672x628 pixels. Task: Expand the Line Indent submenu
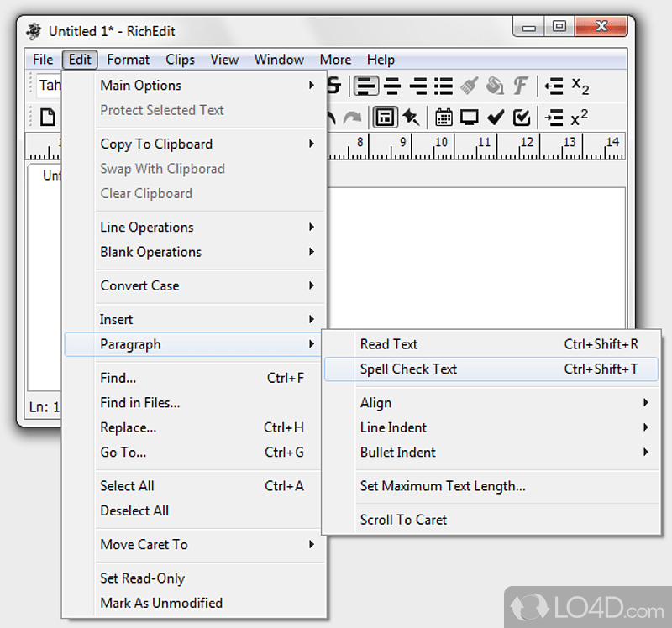pyautogui.click(x=491, y=427)
